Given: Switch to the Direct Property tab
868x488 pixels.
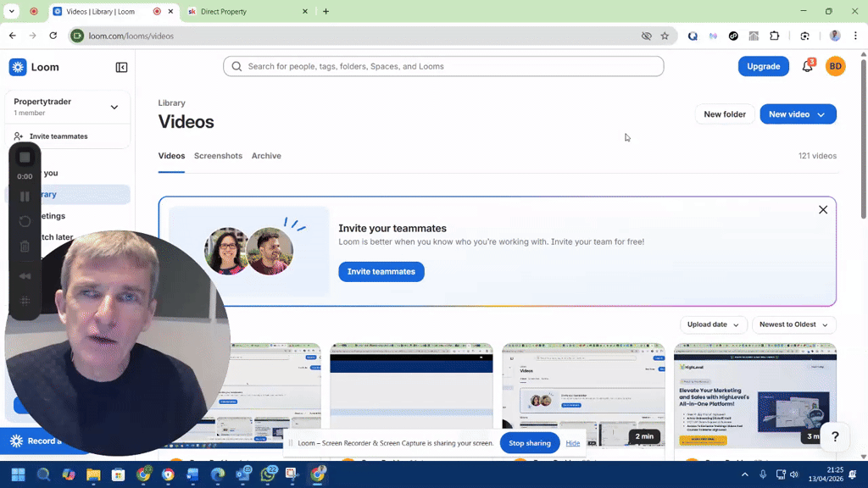Looking at the screenshot, I should click(246, 11).
